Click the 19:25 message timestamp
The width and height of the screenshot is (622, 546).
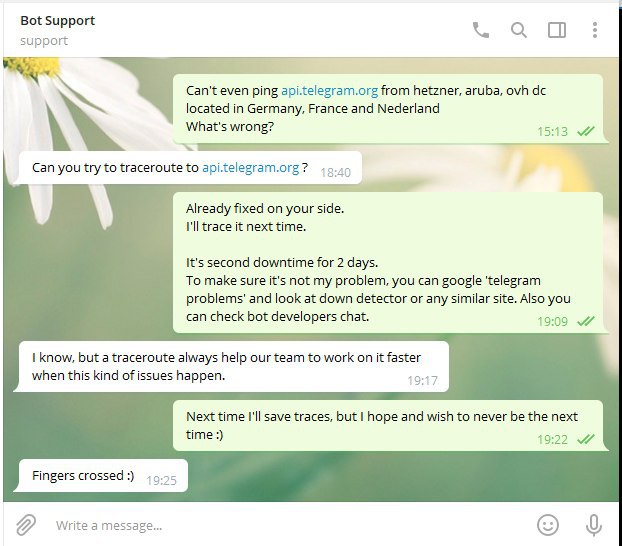161,481
